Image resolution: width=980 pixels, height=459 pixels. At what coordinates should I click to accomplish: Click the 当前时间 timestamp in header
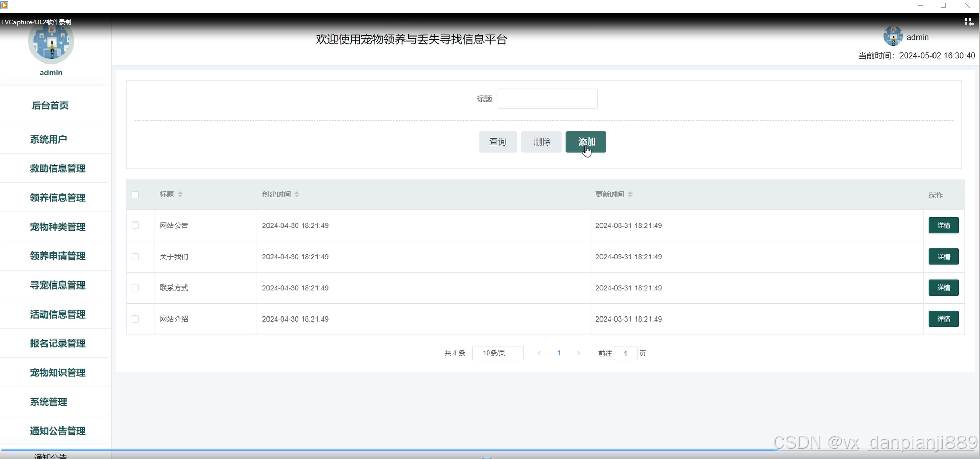click(x=916, y=56)
